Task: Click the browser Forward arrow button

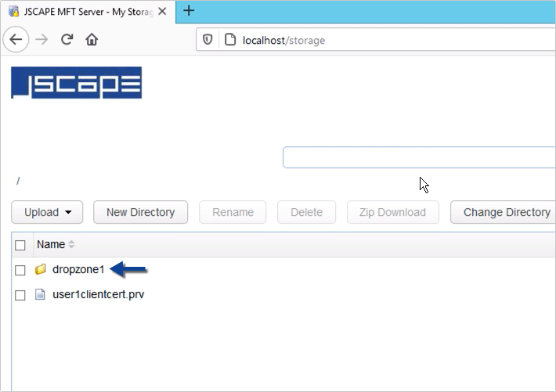Action: pyautogui.click(x=42, y=39)
